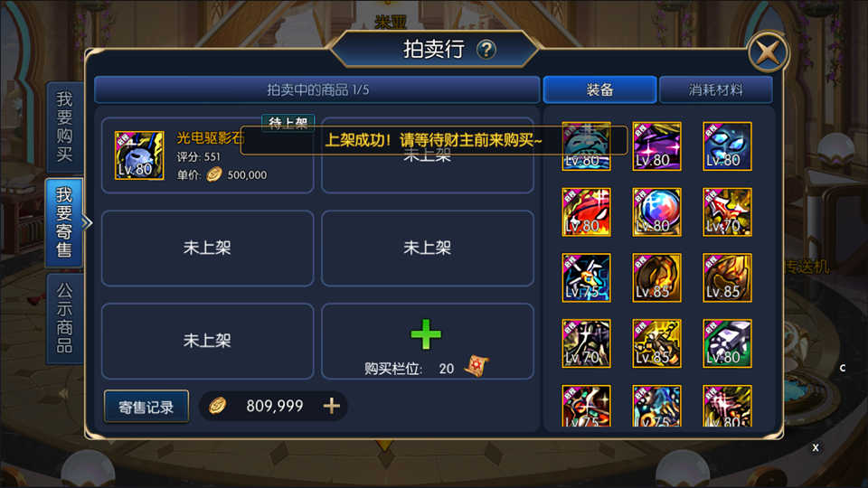Close the auction house window

[768, 52]
